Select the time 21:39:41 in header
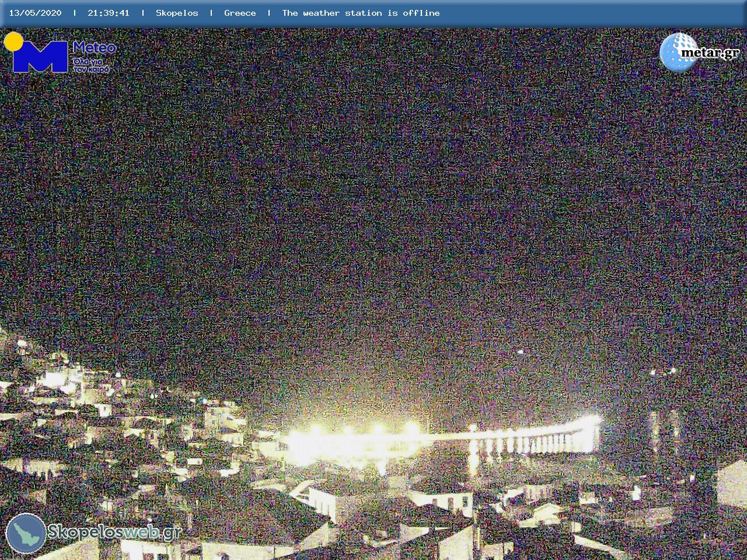Image resolution: width=747 pixels, height=560 pixels. tap(109, 13)
